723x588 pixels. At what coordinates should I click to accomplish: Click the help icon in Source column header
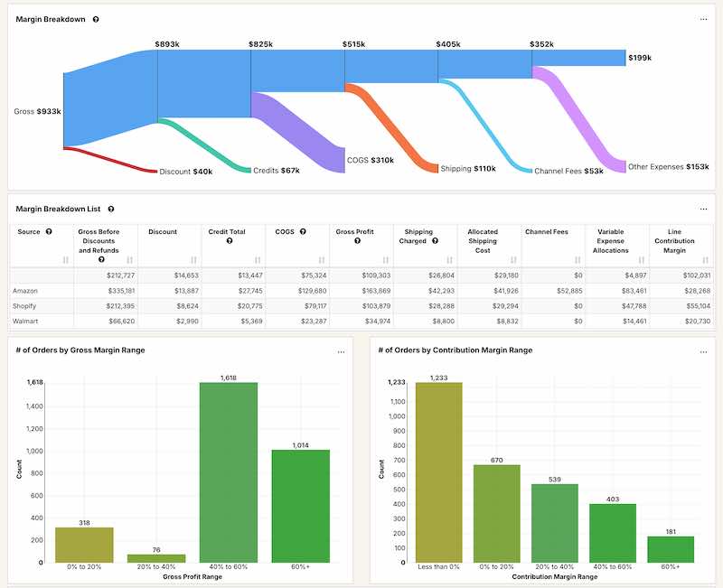pyautogui.click(x=49, y=232)
